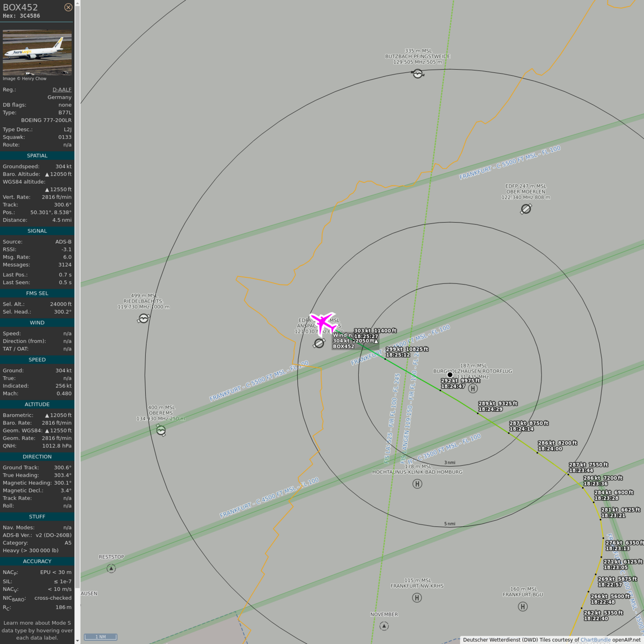Open the D-AALF registration link
The image size is (644, 644).
click(62, 89)
